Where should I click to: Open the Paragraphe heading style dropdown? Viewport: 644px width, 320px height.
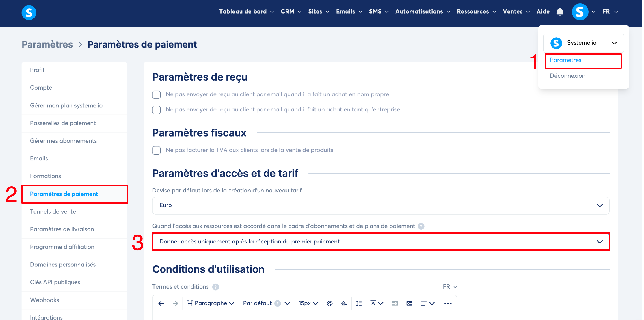(211, 303)
